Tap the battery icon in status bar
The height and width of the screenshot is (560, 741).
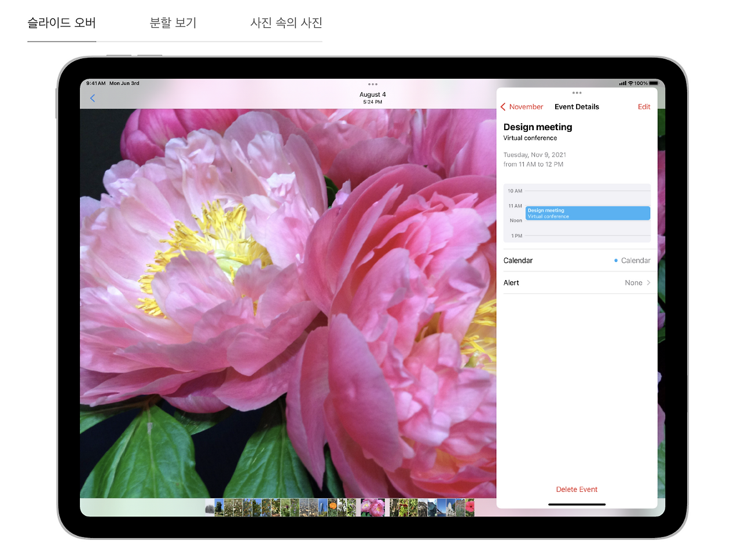tap(654, 83)
